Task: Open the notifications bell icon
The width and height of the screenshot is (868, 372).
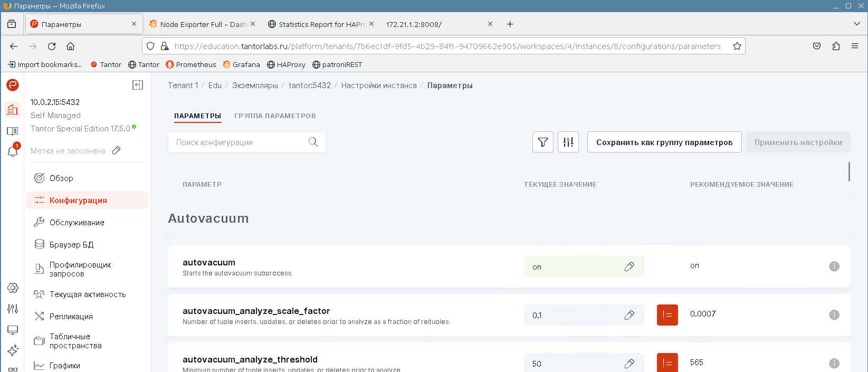Action: tap(13, 151)
